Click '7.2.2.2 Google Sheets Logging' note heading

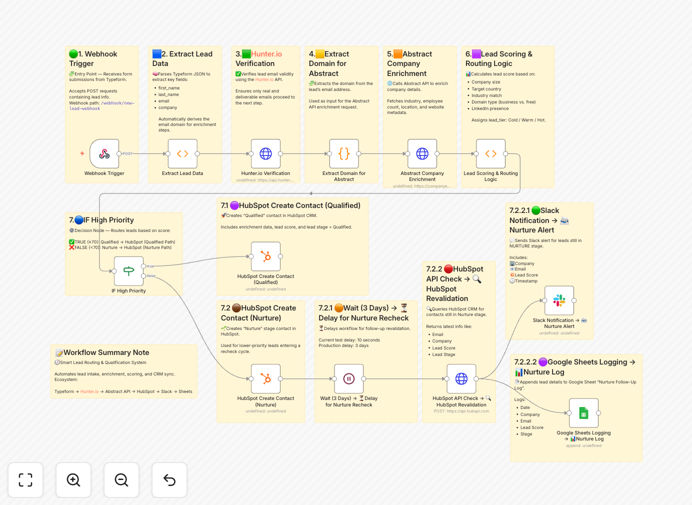point(575,367)
